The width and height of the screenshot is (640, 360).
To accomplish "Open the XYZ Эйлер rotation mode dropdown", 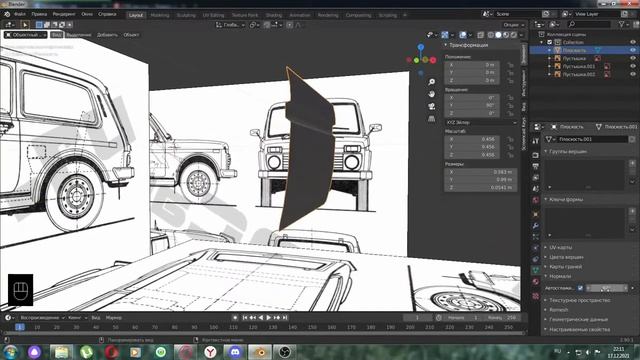I will (481, 122).
